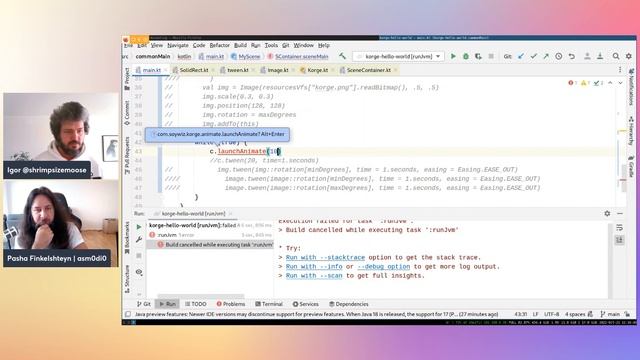Run with Coverage toolbar icon
This screenshot has width=640, height=360.
[478, 56]
